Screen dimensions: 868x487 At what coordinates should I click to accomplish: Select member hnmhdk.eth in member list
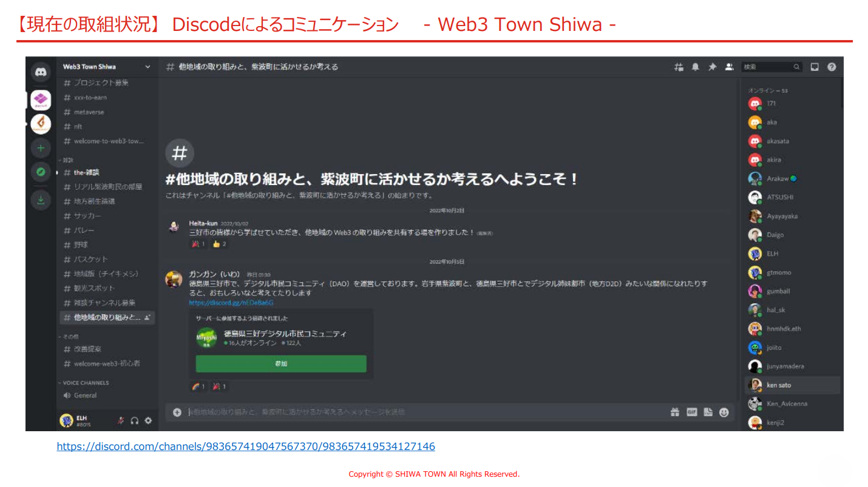(792, 329)
